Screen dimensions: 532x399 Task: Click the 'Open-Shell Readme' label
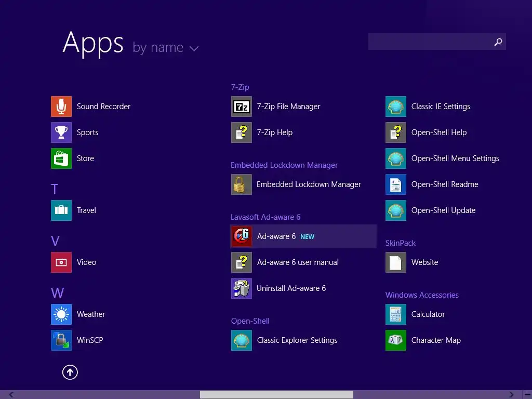[445, 184]
